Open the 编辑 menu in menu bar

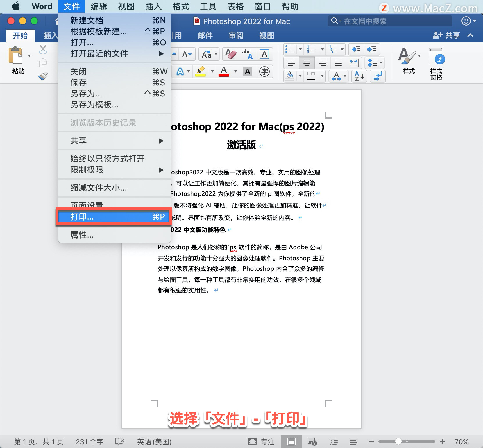coord(99,6)
